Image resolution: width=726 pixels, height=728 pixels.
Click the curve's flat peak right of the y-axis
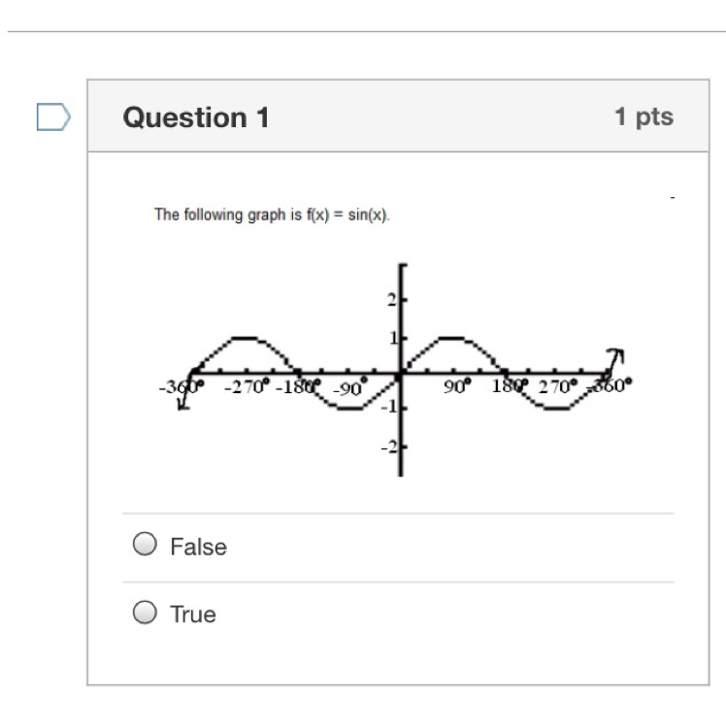[452, 339]
